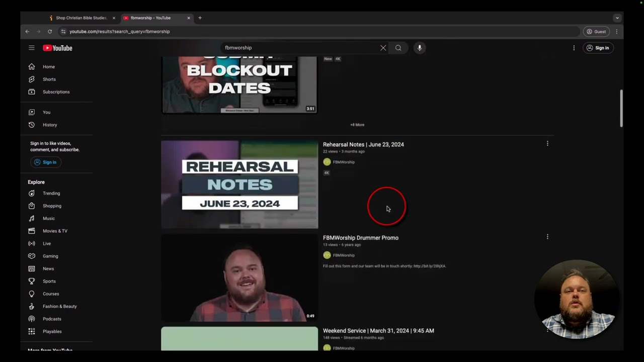This screenshot has height=362, width=644.
Task: Open options menu for Rehearsal Notes video
Action: tap(547, 143)
